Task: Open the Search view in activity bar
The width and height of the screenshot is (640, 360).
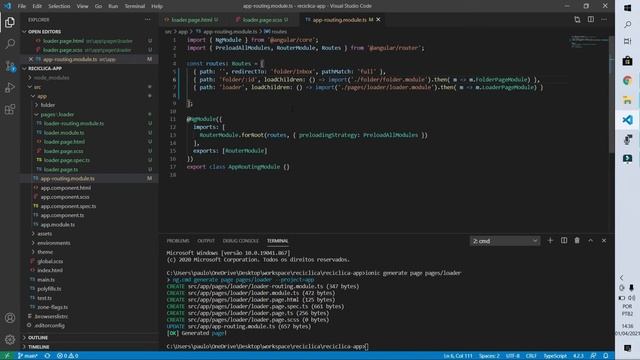Action: (x=10, y=44)
